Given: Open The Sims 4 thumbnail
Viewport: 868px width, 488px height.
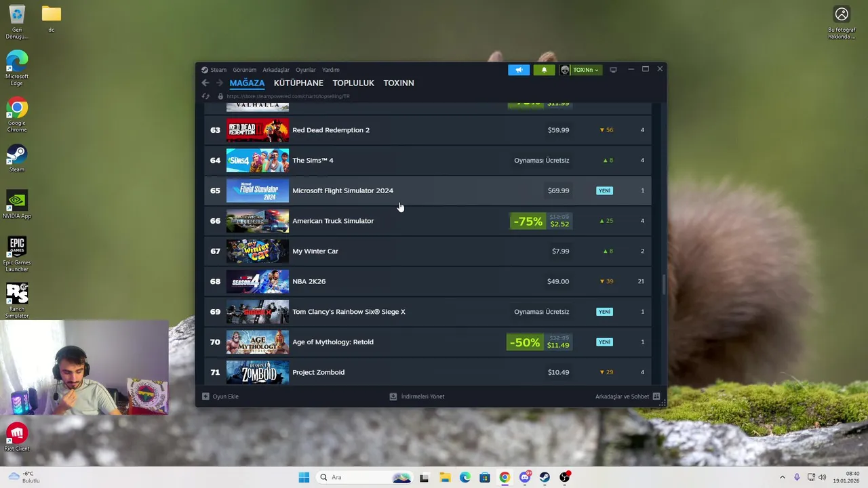Looking at the screenshot, I should coord(258,161).
